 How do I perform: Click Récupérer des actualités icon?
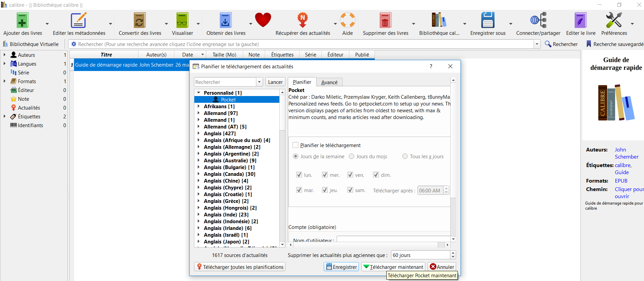303,21
